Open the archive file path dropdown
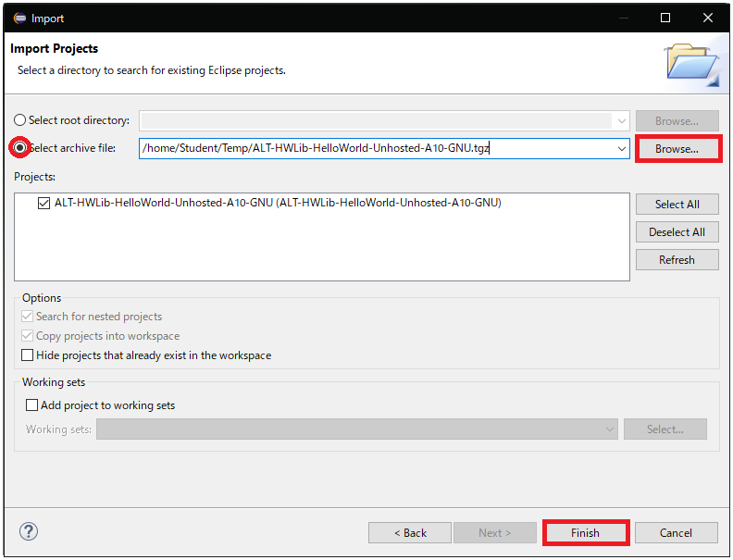This screenshot has width=733, height=560. pos(621,149)
